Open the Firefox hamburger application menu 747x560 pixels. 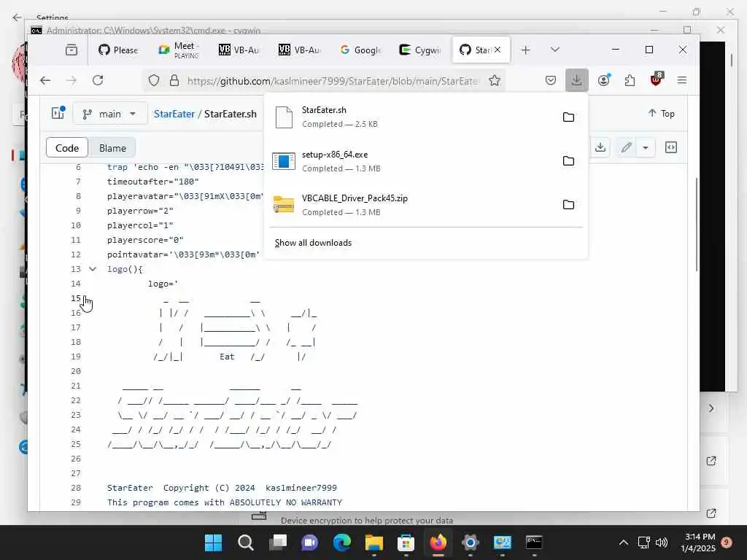click(x=682, y=80)
